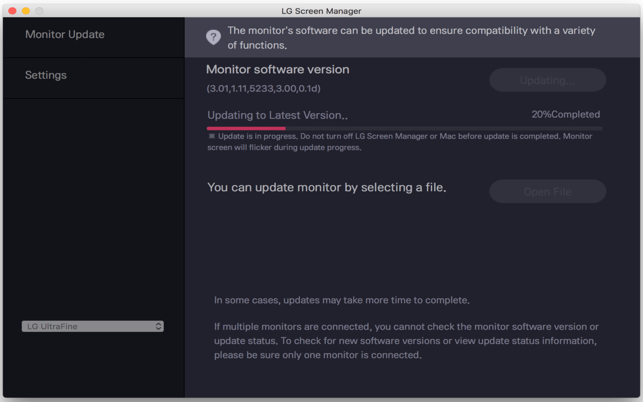643x402 pixels.
Task: Click the gray zoom window button
Action: [40, 11]
